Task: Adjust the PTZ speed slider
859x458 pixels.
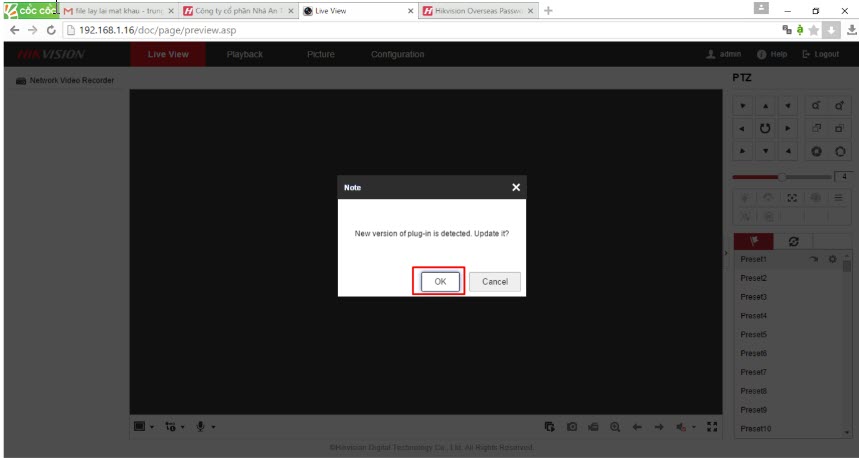Action: [781, 177]
